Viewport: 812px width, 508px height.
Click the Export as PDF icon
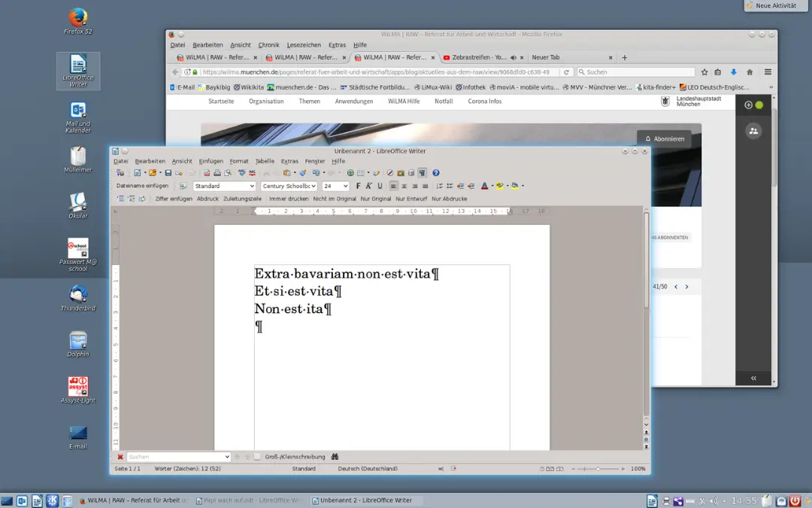pos(207,172)
